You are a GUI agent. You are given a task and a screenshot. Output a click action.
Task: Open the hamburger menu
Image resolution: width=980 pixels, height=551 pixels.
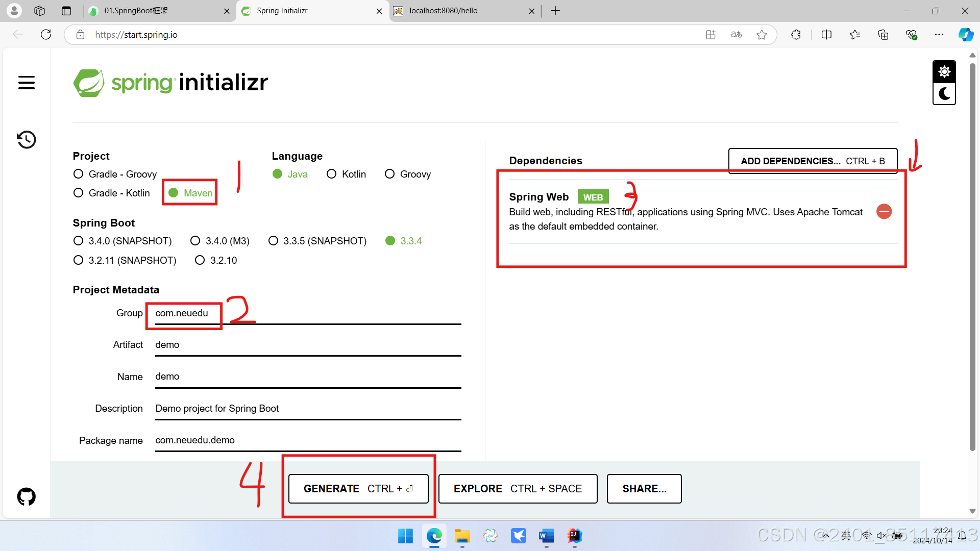pyautogui.click(x=27, y=83)
